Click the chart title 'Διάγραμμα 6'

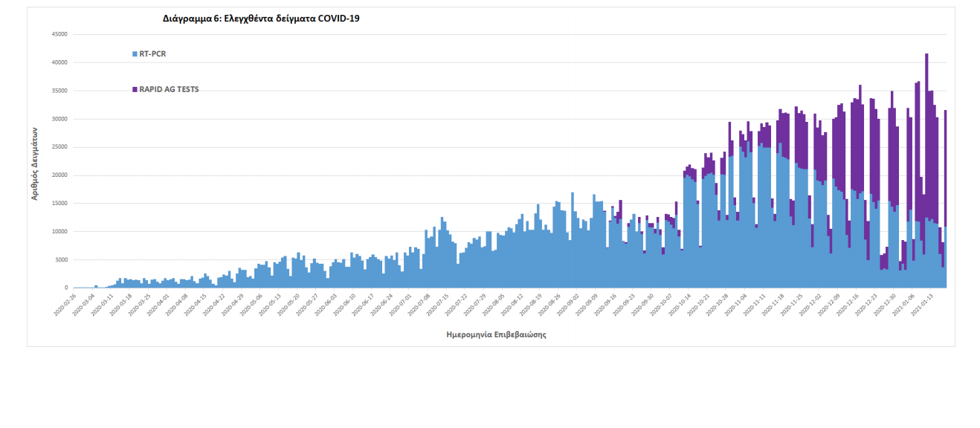pyautogui.click(x=261, y=19)
